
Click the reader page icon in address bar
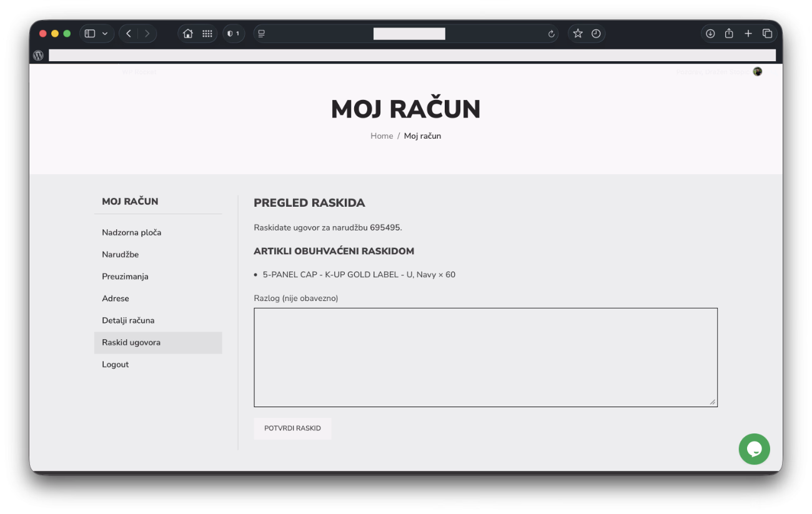coord(262,34)
